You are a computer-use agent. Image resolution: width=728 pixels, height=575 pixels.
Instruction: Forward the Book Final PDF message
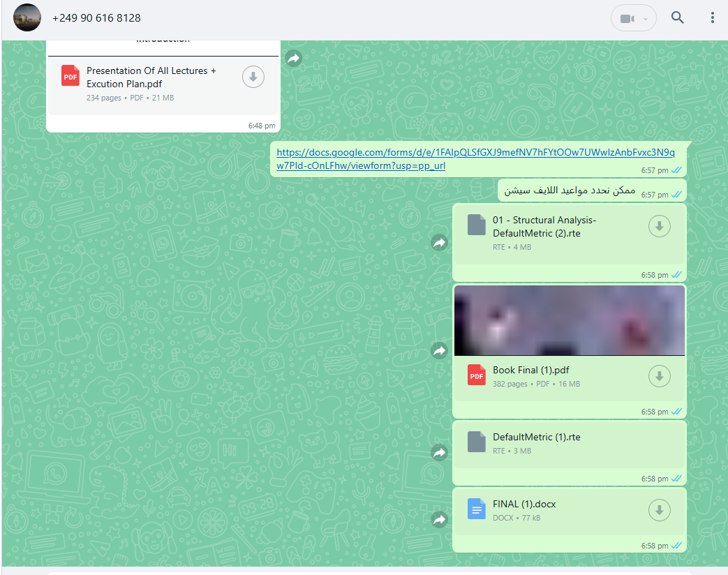439,350
